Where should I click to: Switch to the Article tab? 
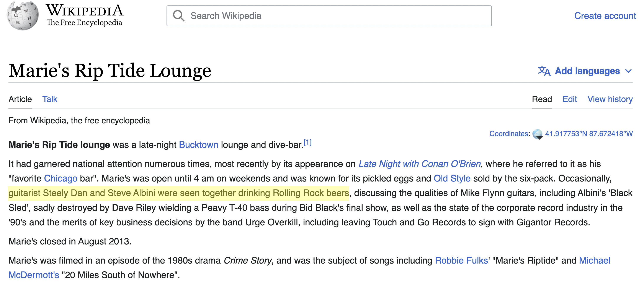[x=20, y=99]
